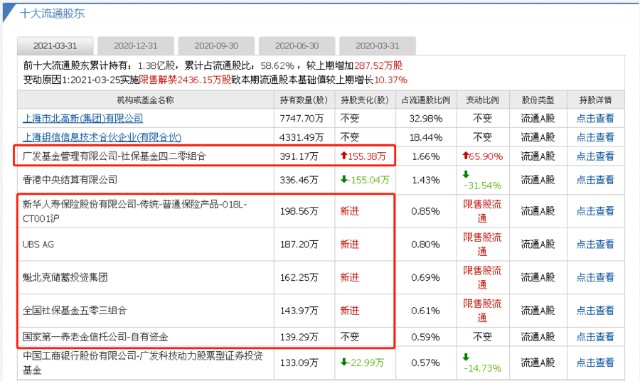Open the 2020-09-30 tab

(216, 46)
